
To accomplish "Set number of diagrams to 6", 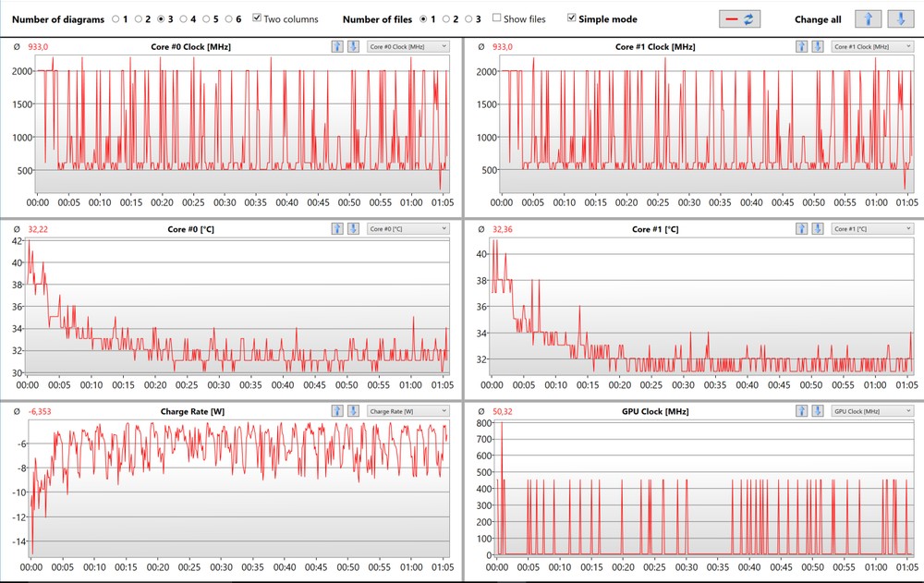I will point(227,18).
